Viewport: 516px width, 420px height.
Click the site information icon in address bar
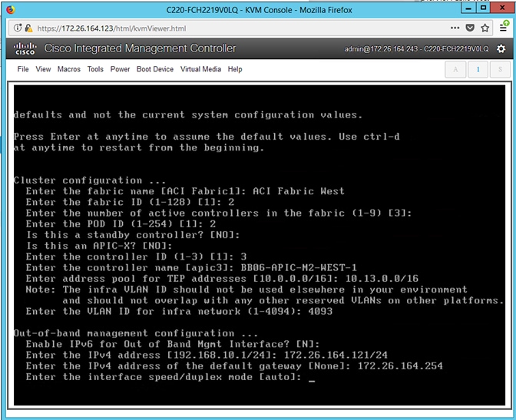pos(18,28)
